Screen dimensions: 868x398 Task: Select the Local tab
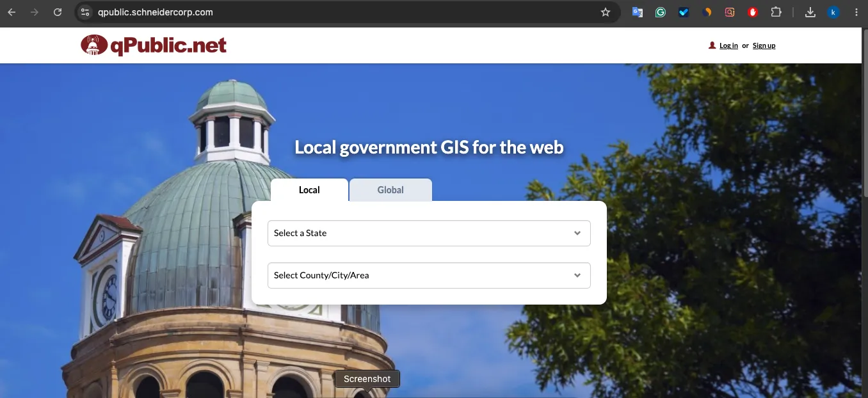(x=309, y=190)
